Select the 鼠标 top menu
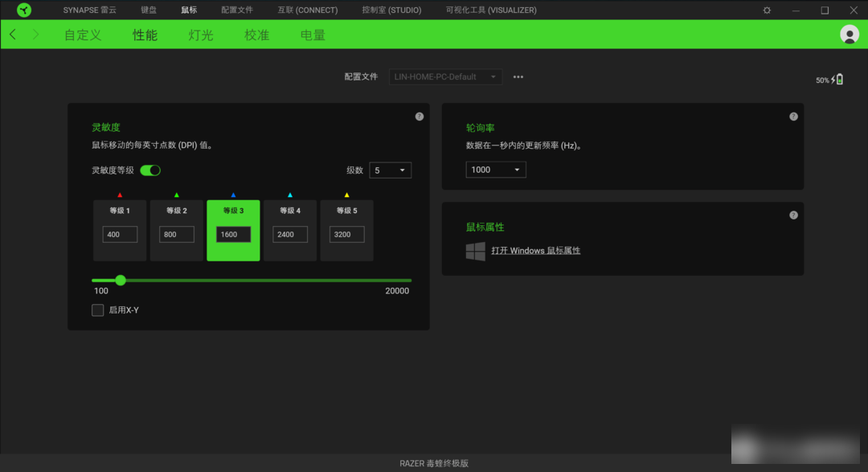Viewport: 868px width, 472px height. tap(189, 10)
